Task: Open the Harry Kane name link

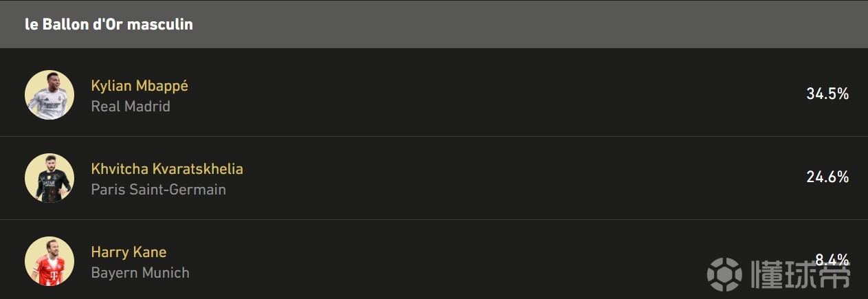Action: pyautogui.click(x=129, y=252)
